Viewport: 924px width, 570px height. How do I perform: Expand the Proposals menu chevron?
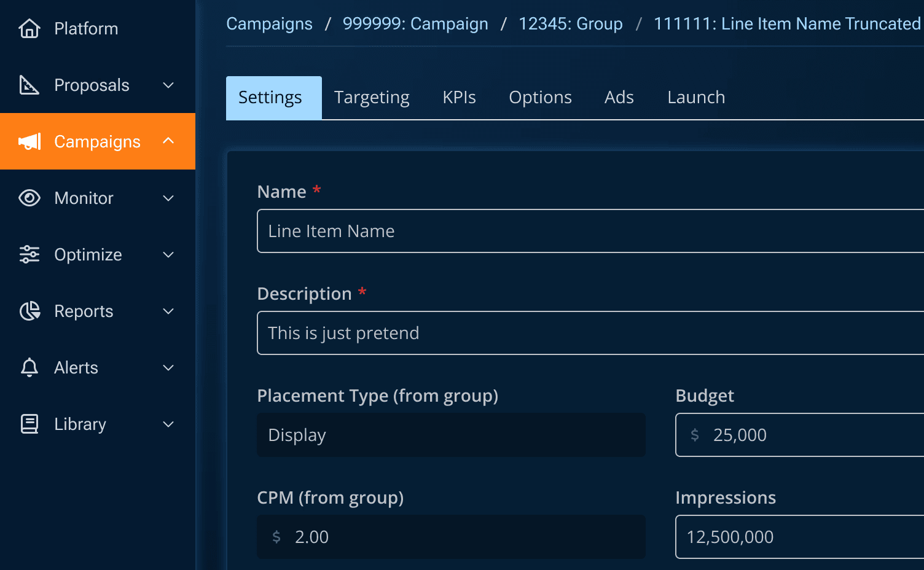point(168,85)
